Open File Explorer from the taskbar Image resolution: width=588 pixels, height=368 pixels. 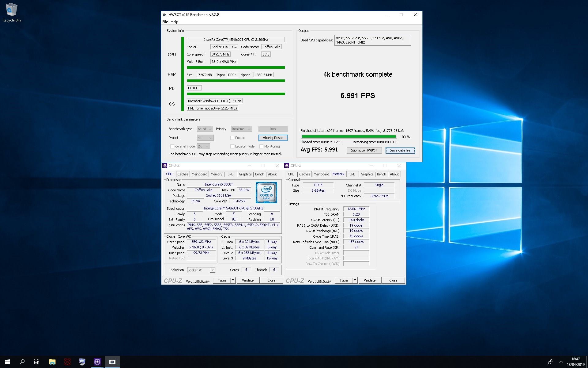[52, 362]
